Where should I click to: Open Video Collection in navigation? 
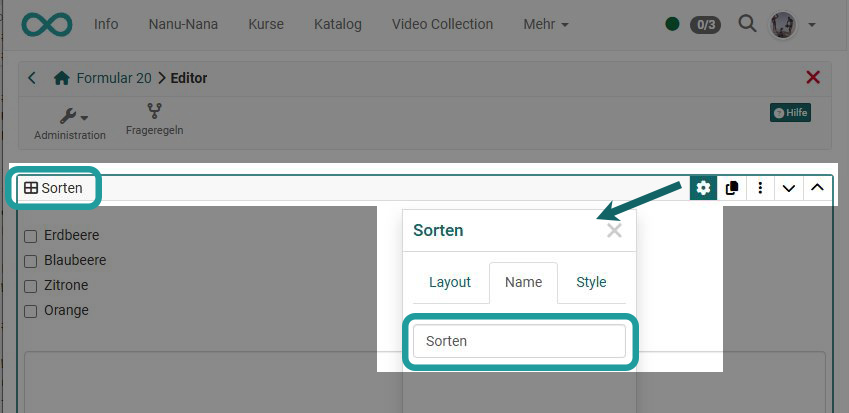click(x=442, y=24)
